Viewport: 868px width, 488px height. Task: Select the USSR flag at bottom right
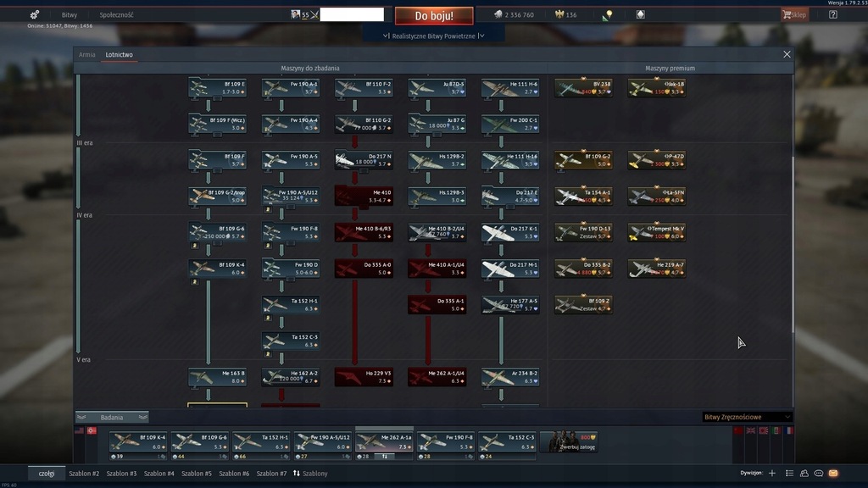pyautogui.click(x=738, y=430)
